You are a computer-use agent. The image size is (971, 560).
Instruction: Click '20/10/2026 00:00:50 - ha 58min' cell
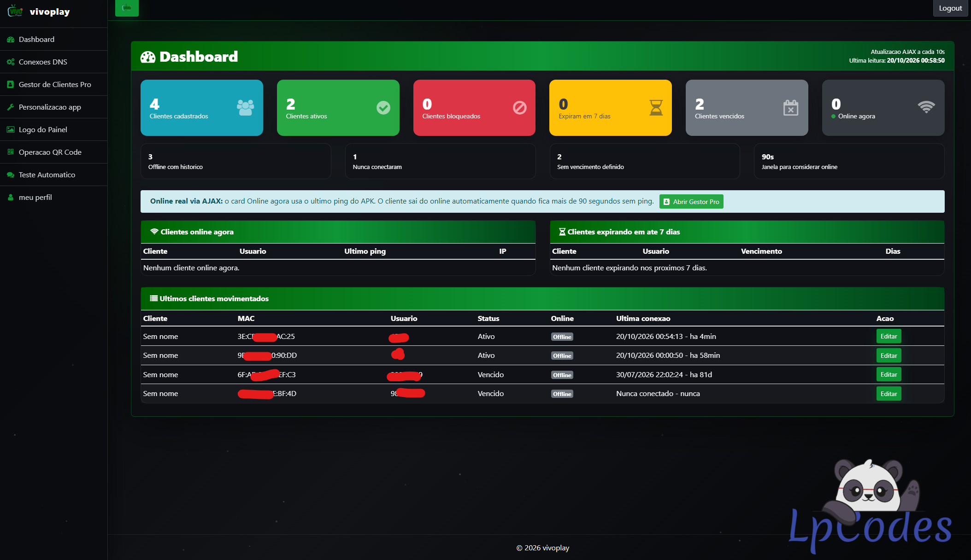tap(668, 356)
